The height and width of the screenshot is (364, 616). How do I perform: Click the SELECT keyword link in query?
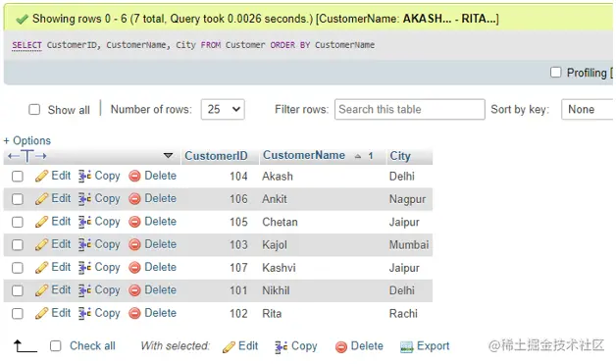[x=26, y=45]
